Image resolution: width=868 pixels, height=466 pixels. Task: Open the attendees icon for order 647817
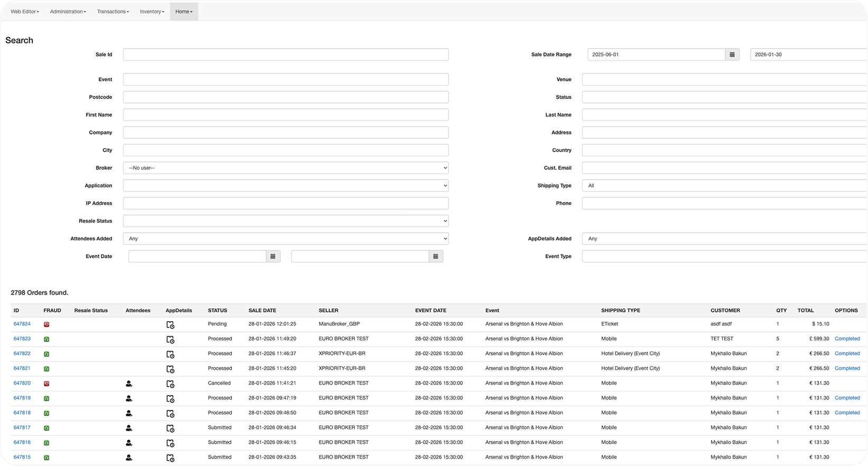pos(129,428)
